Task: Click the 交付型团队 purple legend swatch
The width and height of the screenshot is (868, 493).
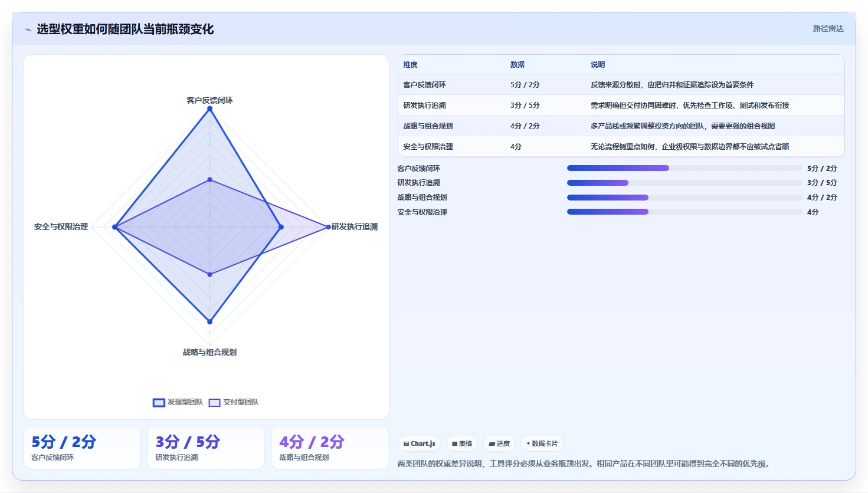Action: (x=214, y=403)
